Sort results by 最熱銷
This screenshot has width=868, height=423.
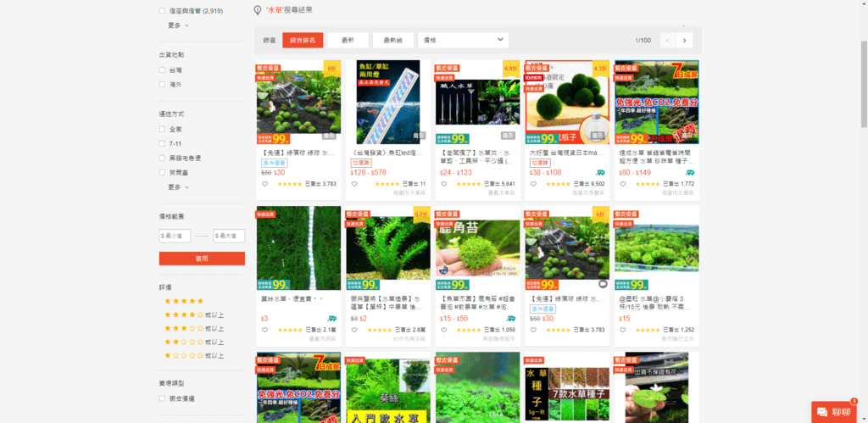coord(393,40)
